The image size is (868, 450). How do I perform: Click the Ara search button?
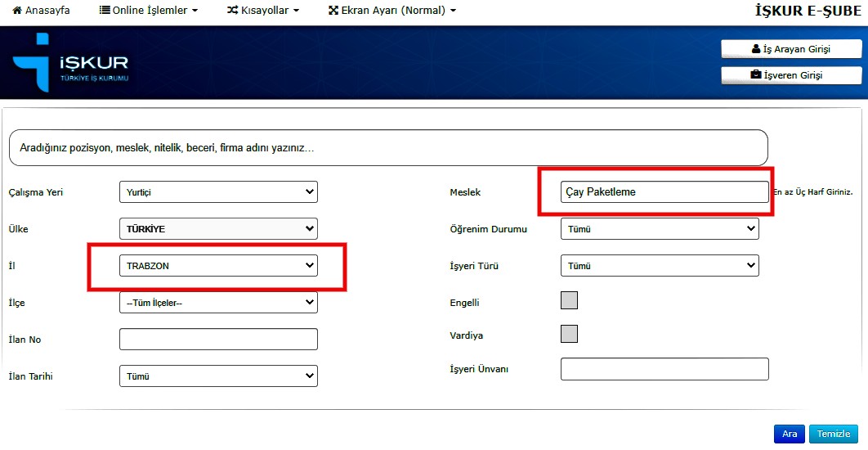[x=790, y=434]
